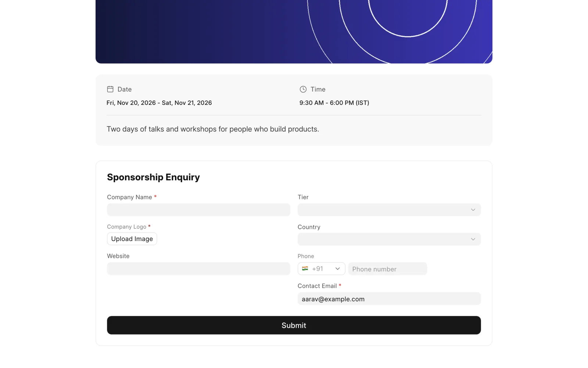Screen dimensions: 588x368
Task: Submit the Sponsorship Enquiry form
Action: [x=294, y=325]
